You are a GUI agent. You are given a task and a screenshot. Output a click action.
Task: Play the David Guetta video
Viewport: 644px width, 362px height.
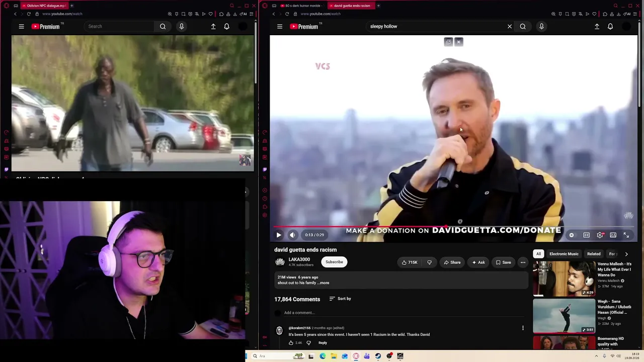coord(279,235)
